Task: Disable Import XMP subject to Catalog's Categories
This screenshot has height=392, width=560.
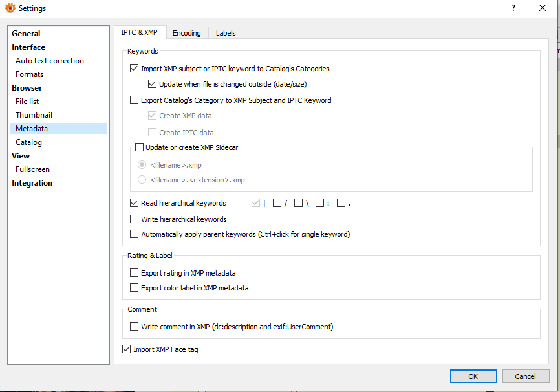Action: point(135,69)
